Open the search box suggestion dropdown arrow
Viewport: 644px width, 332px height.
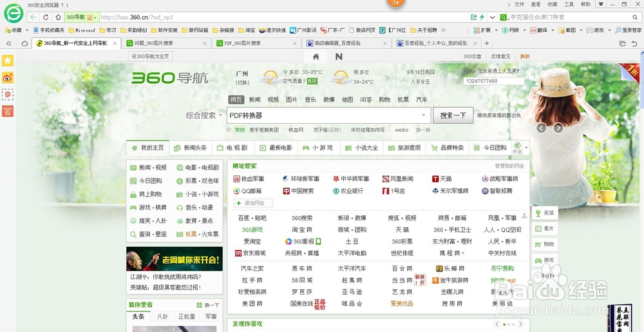[424, 115]
